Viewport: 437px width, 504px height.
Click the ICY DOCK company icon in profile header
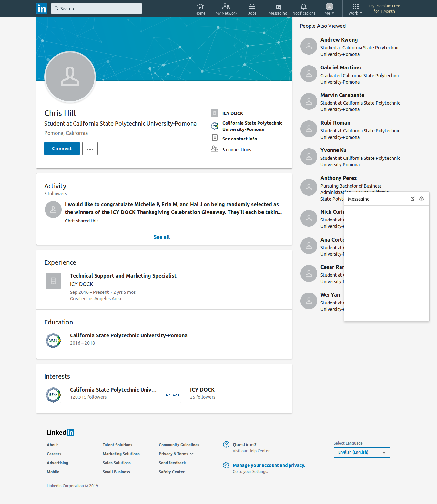(215, 113)
